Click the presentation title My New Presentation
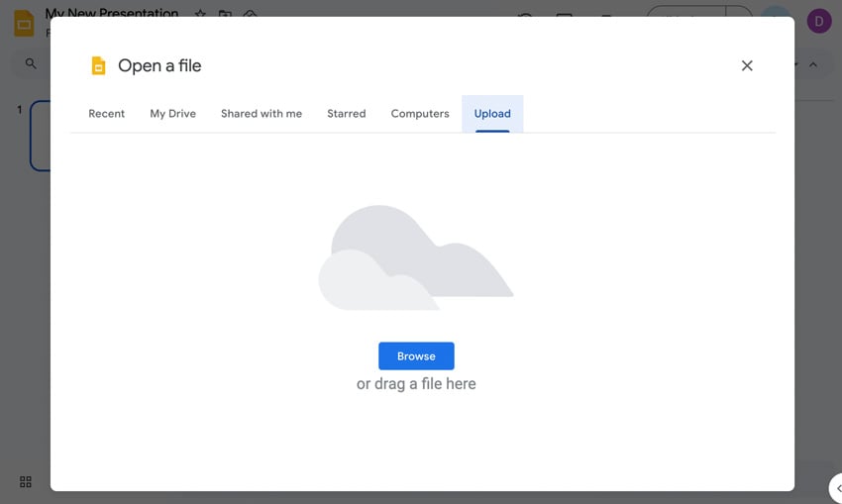Viewport: 842px width, 504px height. click(112, 14)
